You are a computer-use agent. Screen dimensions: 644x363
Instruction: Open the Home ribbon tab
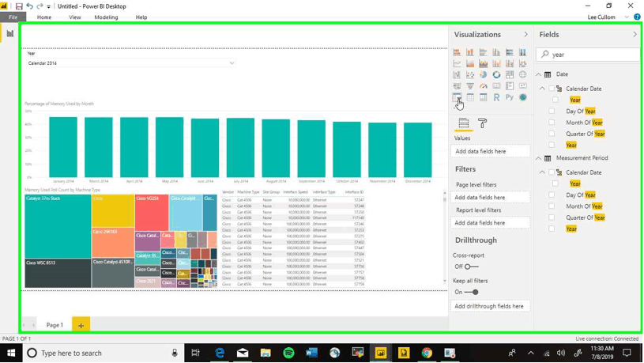tap(44, 17)
